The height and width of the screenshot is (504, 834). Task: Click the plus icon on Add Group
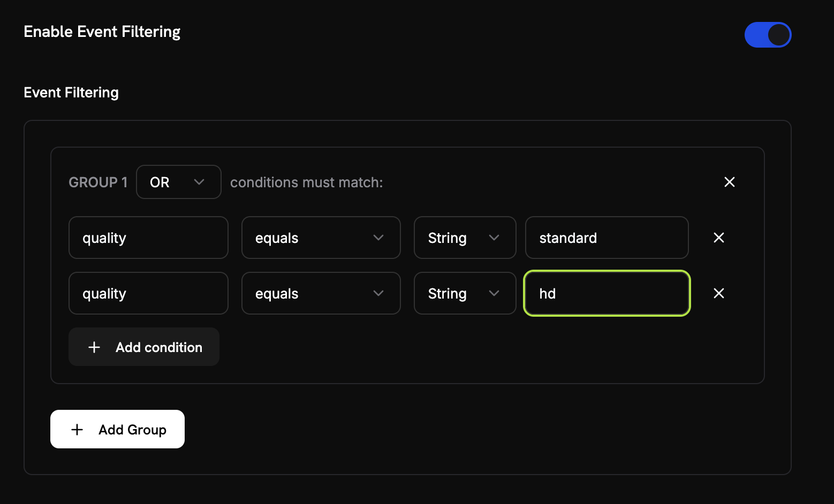pos(77,429)
